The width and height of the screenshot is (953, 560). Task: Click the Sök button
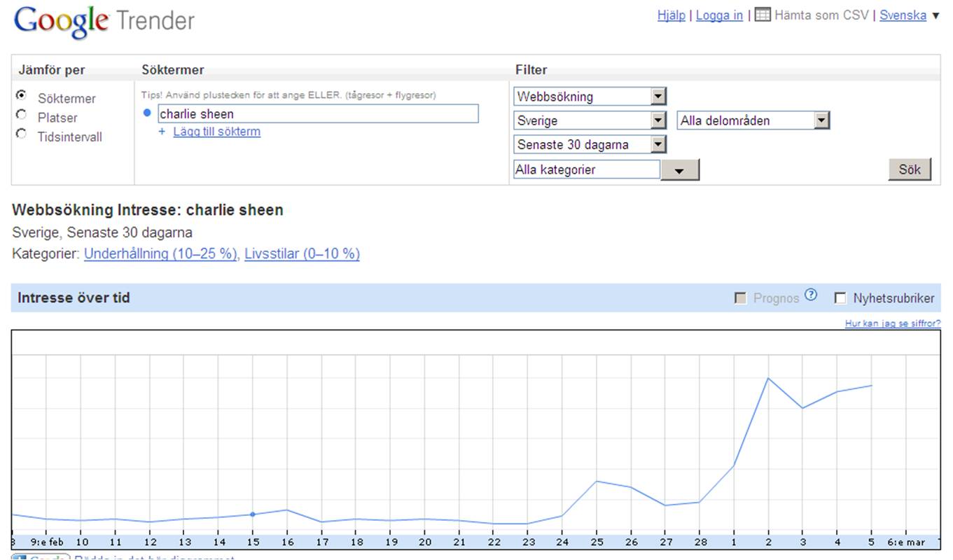tap(909, 169)
